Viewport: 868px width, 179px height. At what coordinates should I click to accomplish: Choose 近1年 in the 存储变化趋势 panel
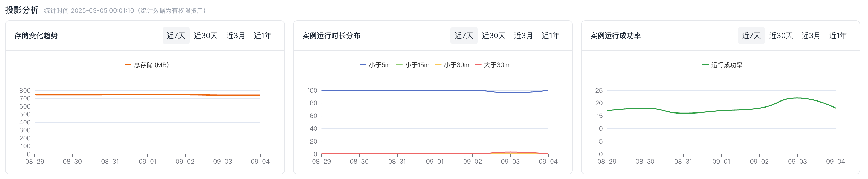point(263,36)
